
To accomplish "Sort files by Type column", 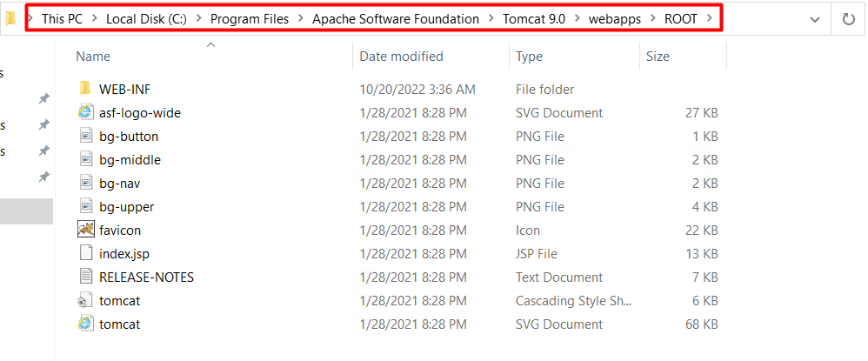I will point(529,57).
